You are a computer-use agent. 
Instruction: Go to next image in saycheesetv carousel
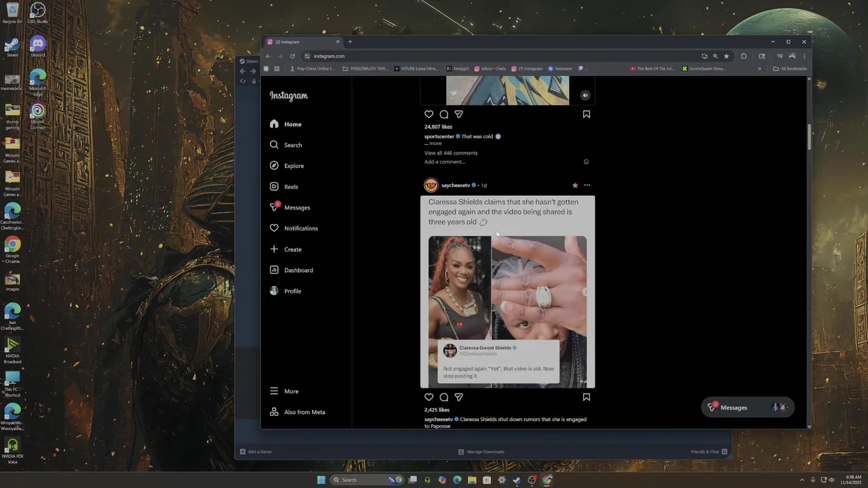click(x=586, y=292)
